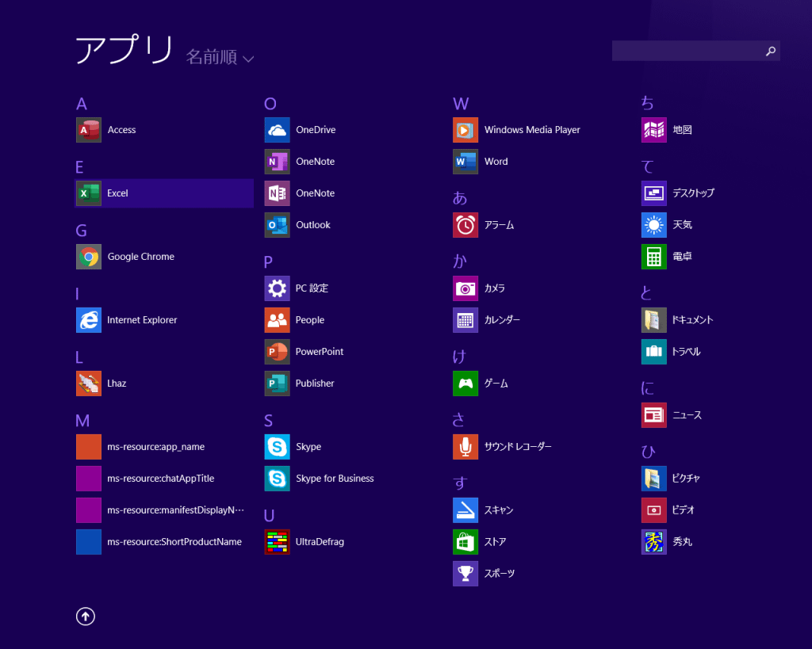
Task: Click the letter P group header
Action: [268, 262]
